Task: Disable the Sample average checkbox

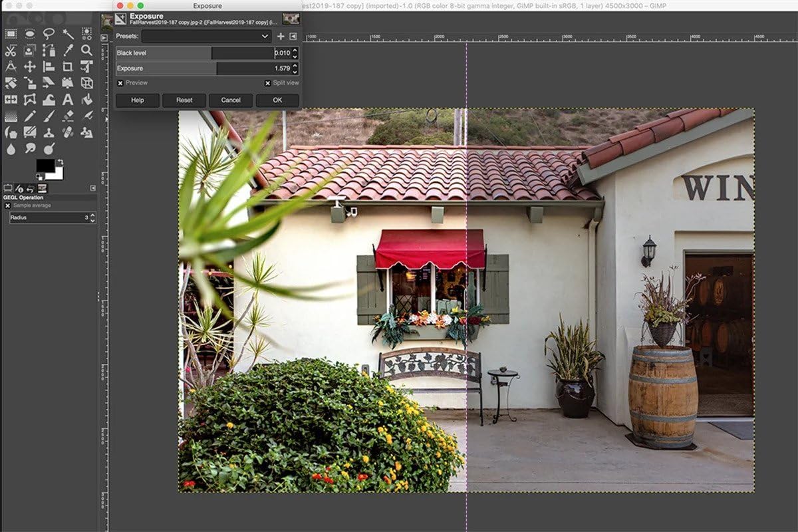Action: point(8,205)
